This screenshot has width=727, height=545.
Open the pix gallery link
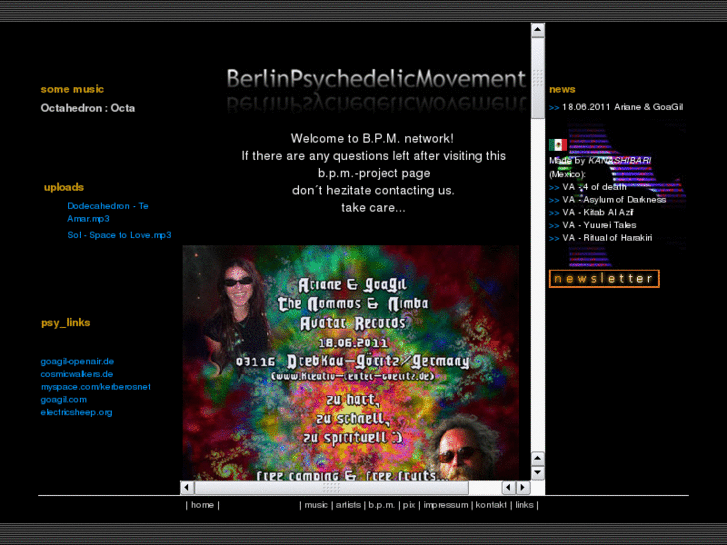click(x=408, y=505)
